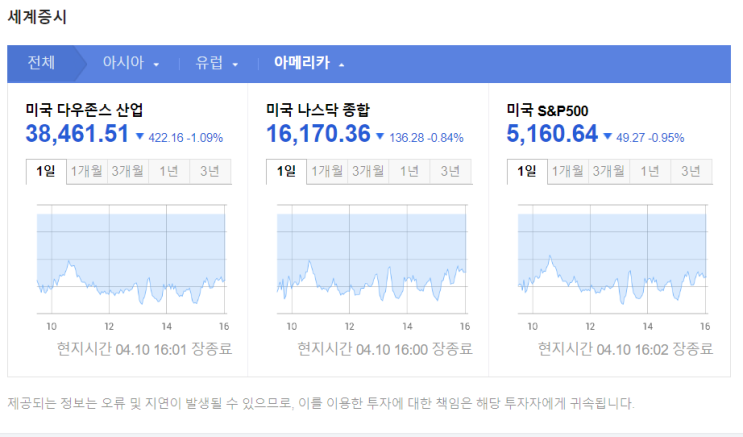
Task: Select 3개월 tab for 다우존스 chart
Action: 127,171
